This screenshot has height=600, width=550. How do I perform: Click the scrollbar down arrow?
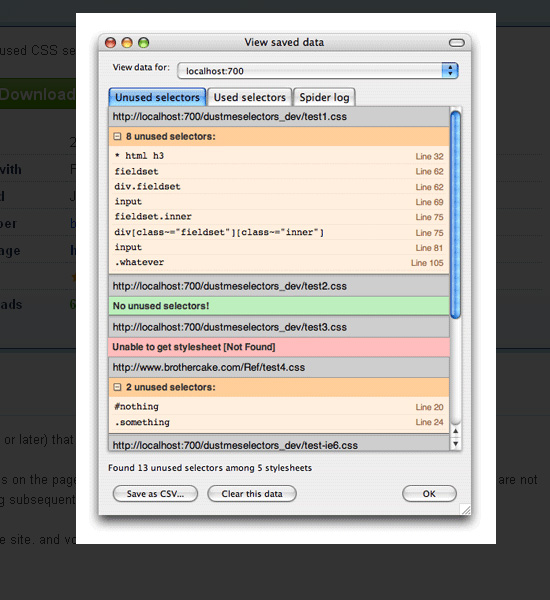click(x=455, y=444)
